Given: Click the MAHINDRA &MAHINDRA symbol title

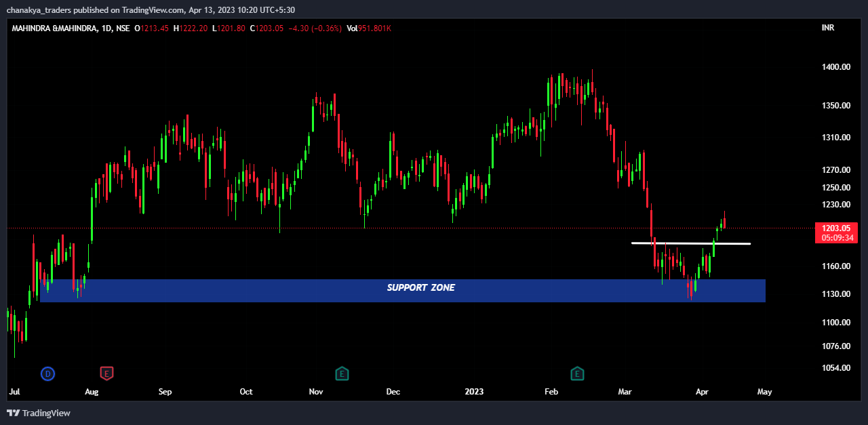Looking at the screenshot, I should coord(54,28).
